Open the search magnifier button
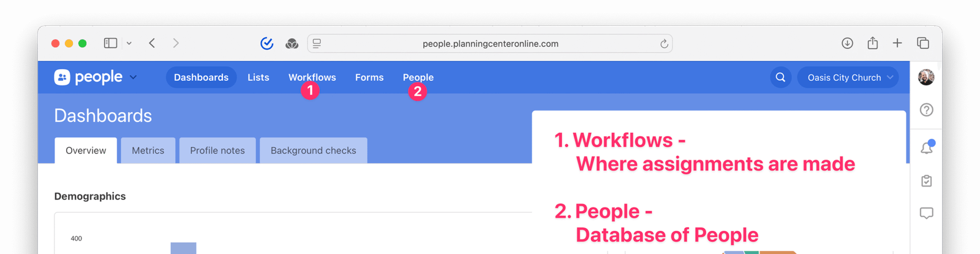Screen dimensions: 980x254 [x=780, y=77]
